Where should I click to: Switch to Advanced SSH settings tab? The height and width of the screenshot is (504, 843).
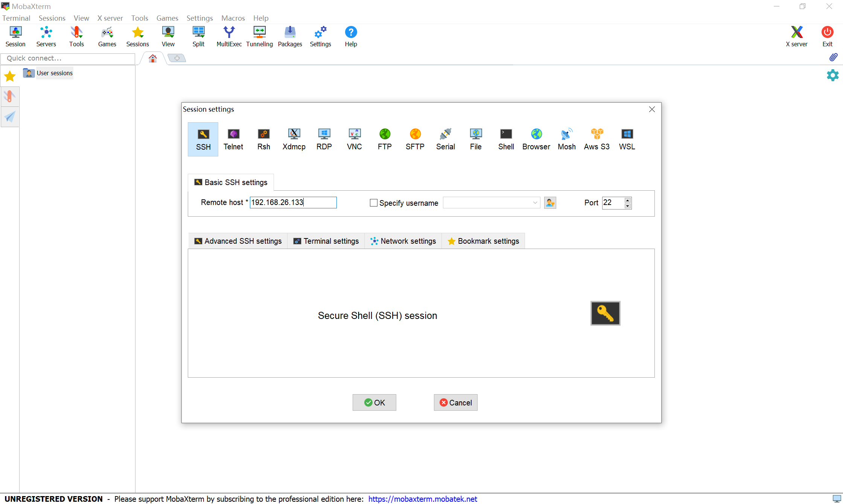(x=238, y=241)
